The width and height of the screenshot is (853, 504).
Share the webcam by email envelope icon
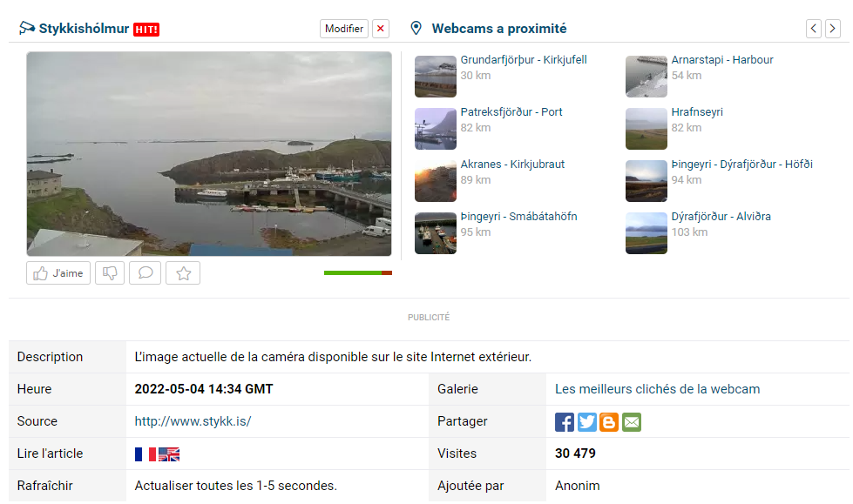631,422
